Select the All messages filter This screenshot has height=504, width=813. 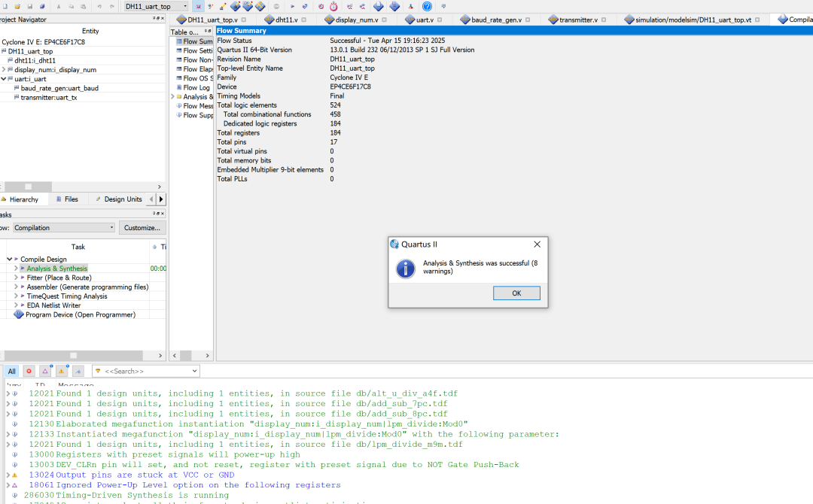pyautogui.click(x=11, y=371)
